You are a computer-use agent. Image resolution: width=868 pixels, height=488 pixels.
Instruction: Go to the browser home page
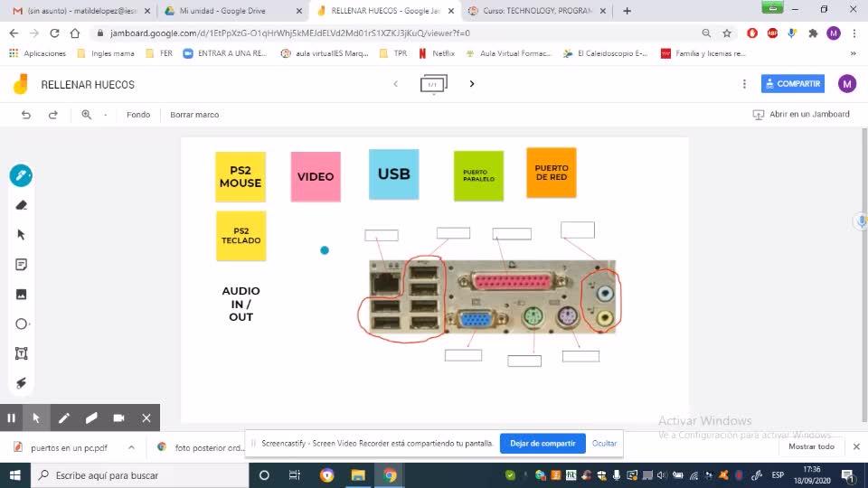point(75,33)
